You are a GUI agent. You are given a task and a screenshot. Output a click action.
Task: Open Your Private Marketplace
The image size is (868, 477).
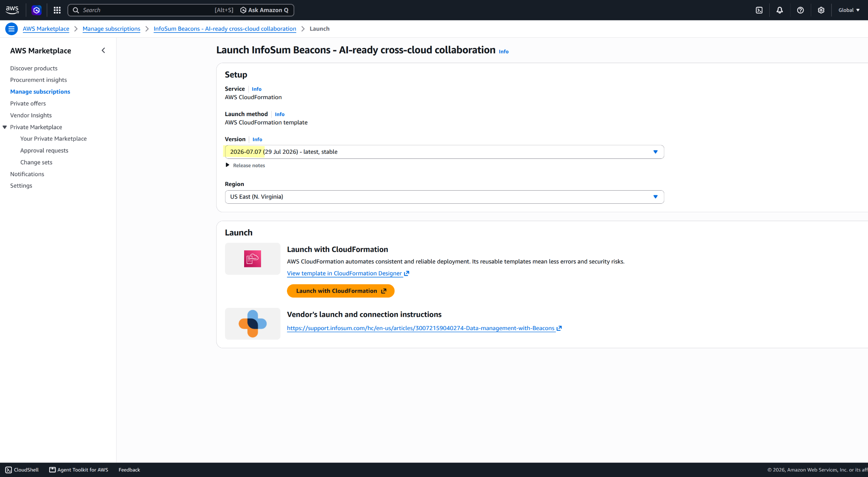click(x=53, y=139)
